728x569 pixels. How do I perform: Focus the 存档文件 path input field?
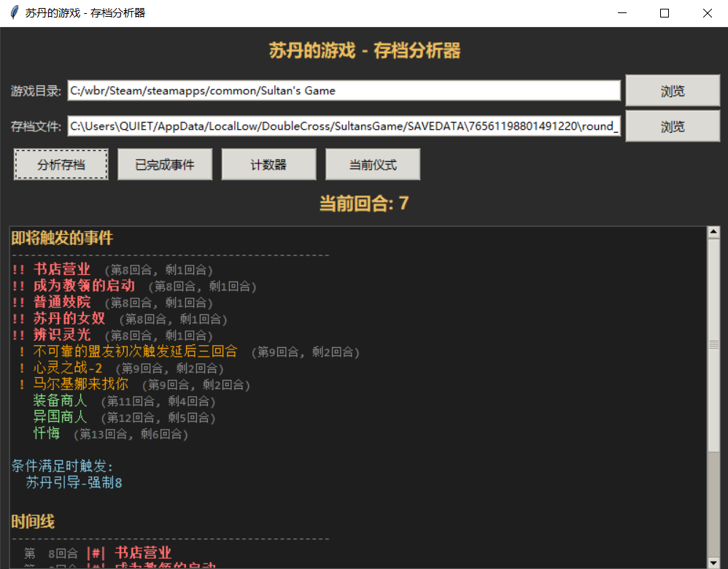pyautogui.click(x=344, y=126)
